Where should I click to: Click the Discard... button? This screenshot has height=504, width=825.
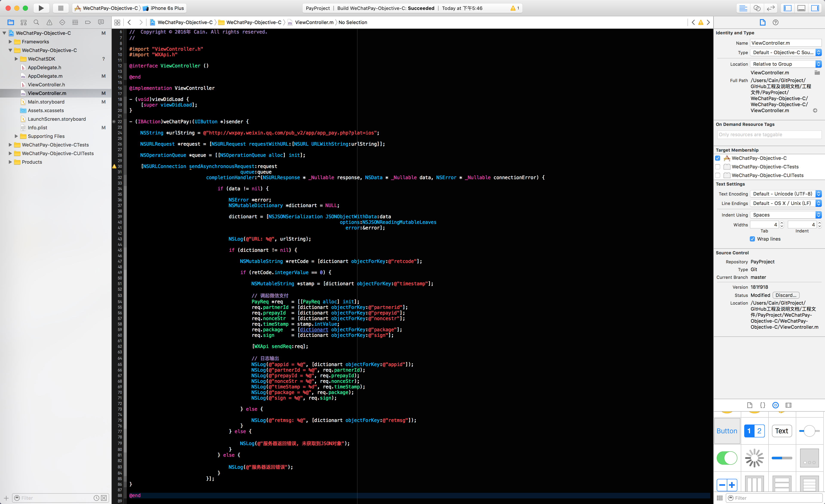coord(785,295)
